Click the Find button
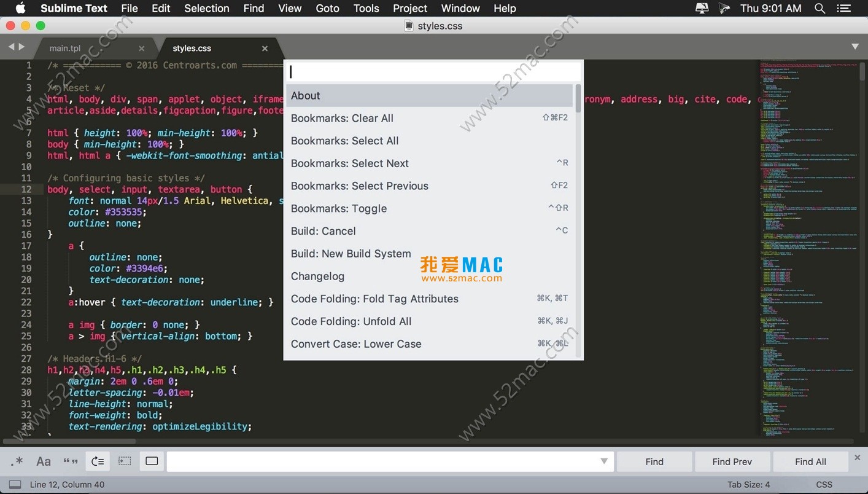The width and height of the screenshot is (868, 494). point(654,461)
